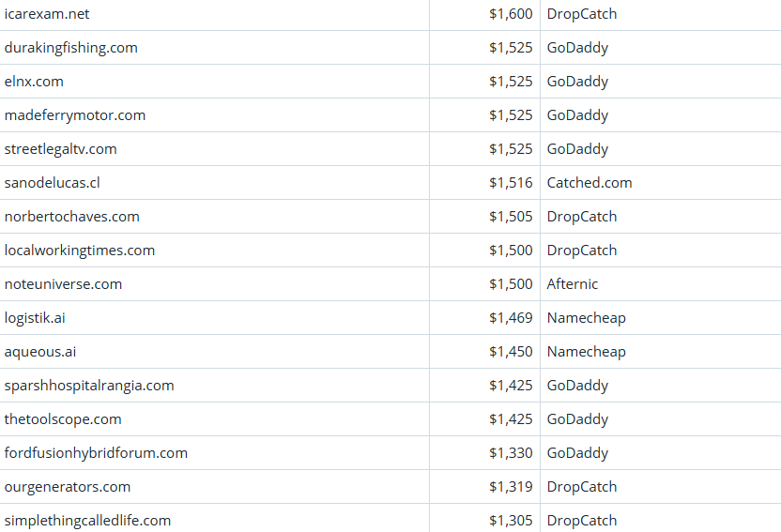This screenshot has width=781, height=532.
Task: Open the icarexam.net domain link
Action: point(47,14)
